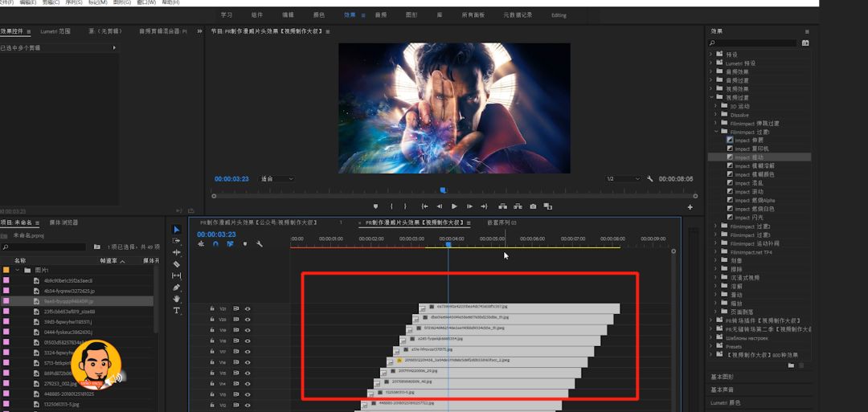Click the Extract button

[x=518, y=206]
